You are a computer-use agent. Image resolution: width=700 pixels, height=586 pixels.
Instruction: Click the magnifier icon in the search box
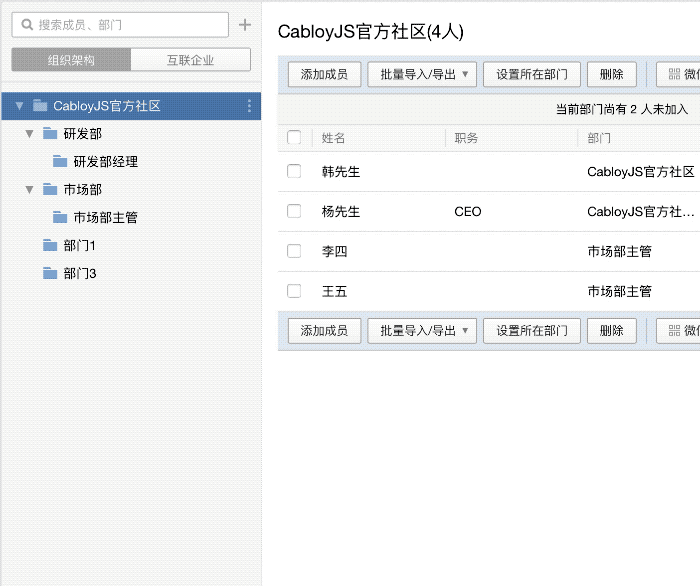(27, 25)
